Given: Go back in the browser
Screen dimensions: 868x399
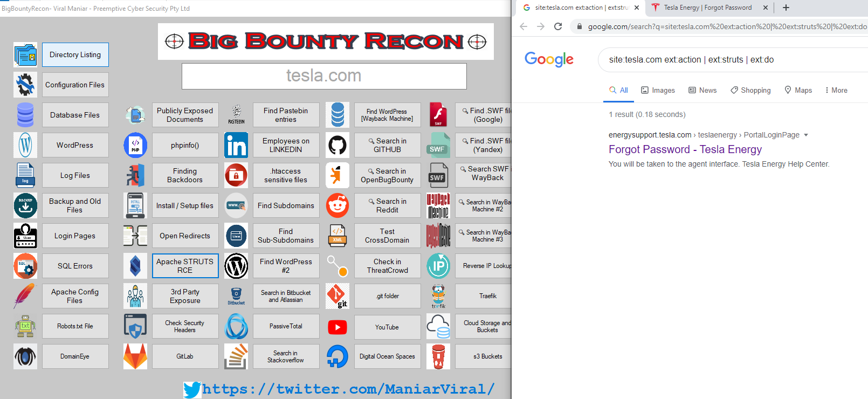Looking at the screenshot, I should click(x=523, y=26).
